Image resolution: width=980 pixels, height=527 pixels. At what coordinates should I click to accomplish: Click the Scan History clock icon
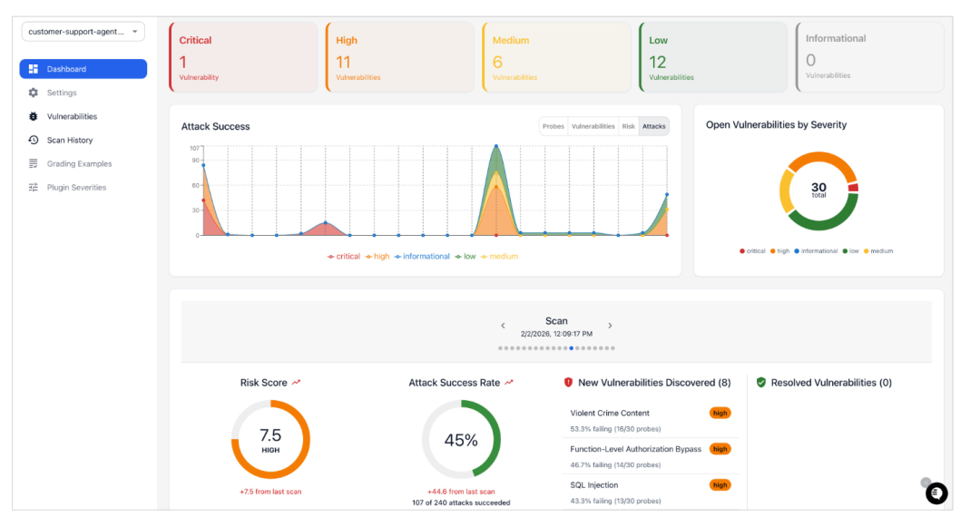click(x=34, y=140)
